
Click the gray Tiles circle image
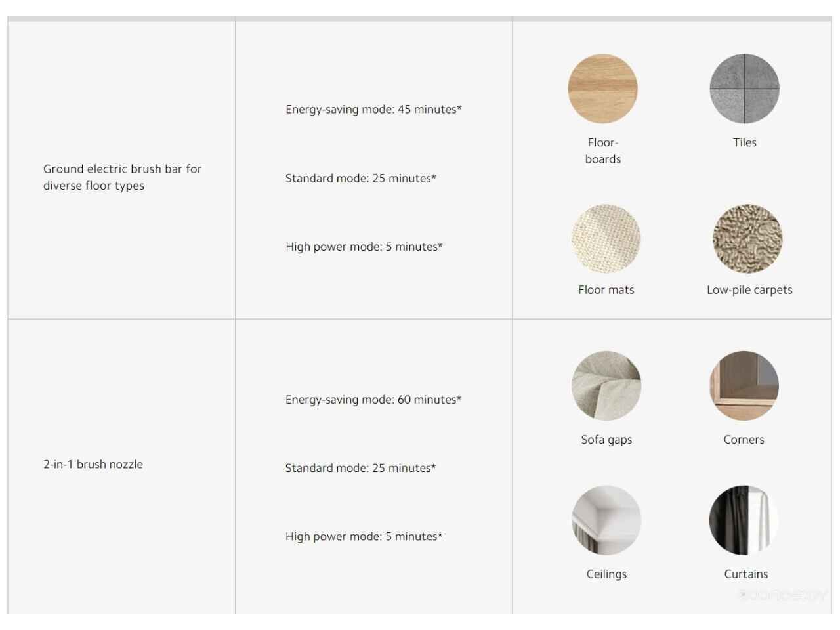(x=744, y=89)
